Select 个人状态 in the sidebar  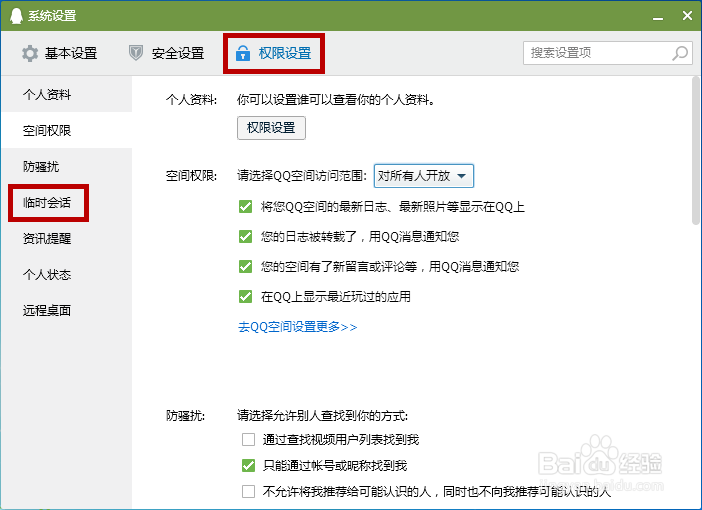tap(67, 274)
